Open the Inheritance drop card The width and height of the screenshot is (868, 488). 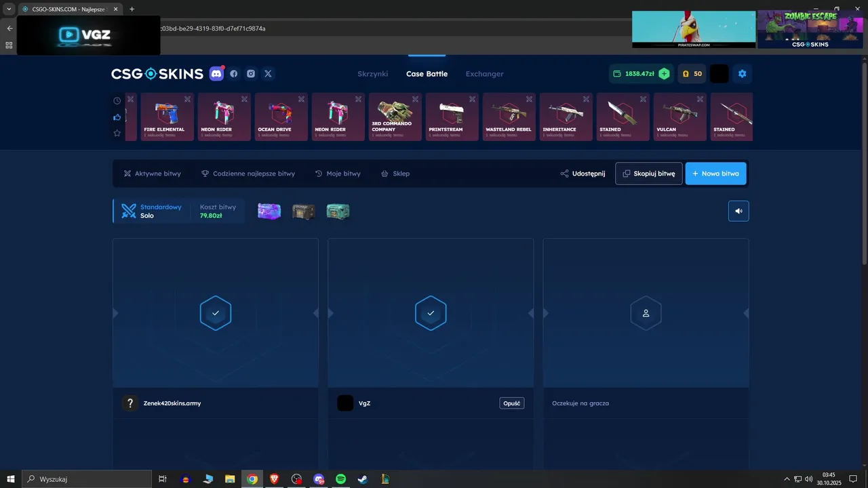tap(566, 117)
